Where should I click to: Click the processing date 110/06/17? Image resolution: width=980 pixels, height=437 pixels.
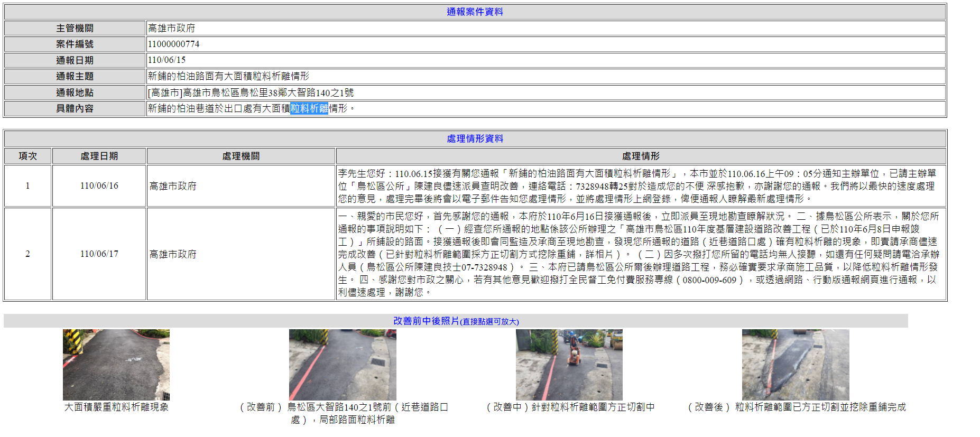99,254
